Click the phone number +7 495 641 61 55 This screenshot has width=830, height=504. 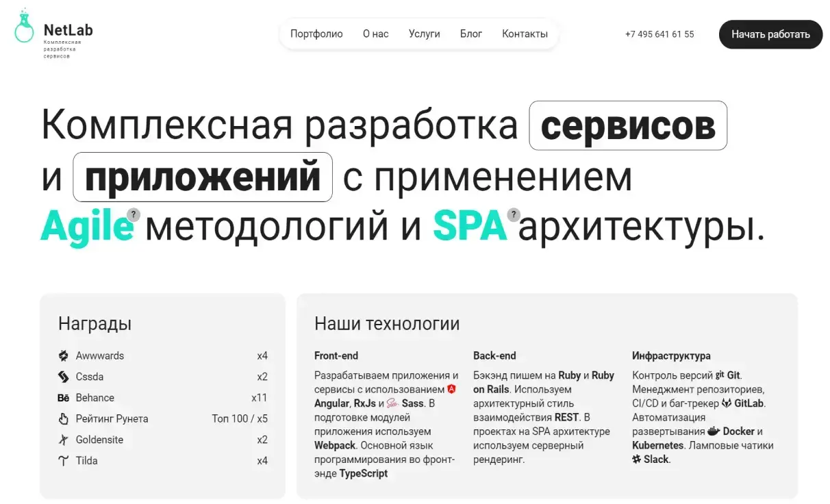659,34
